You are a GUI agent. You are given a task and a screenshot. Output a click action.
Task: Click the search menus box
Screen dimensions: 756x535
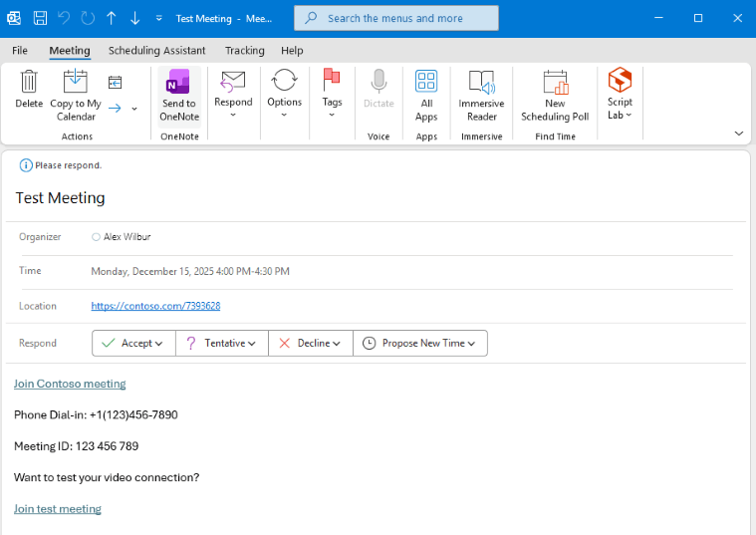(x=395, y=18)
